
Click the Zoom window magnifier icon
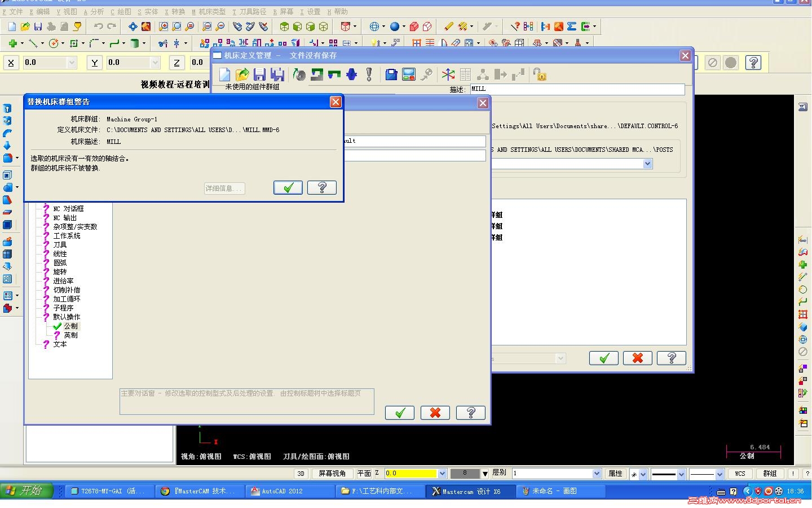164,27
